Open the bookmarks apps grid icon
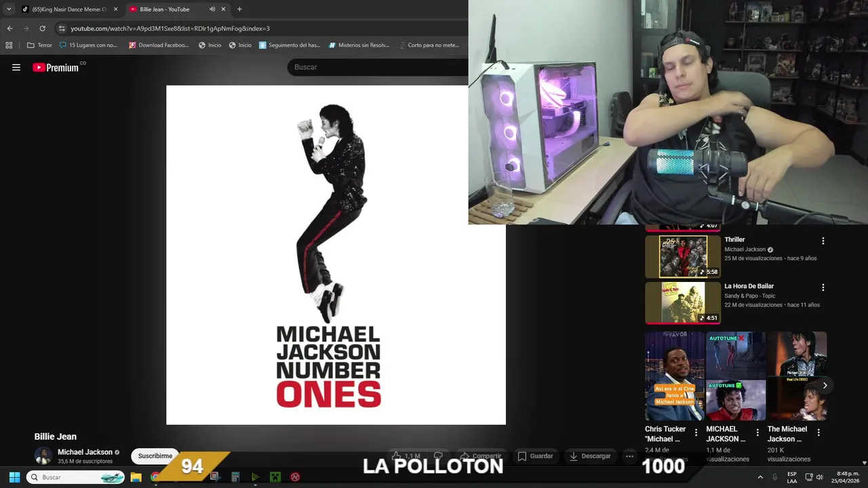 click(x=9, y=45)
